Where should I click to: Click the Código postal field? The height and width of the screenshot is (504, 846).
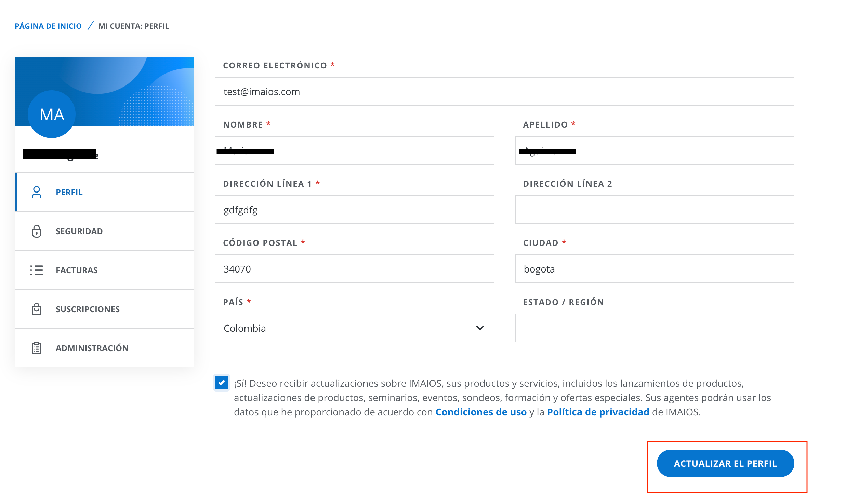(354, 269)
